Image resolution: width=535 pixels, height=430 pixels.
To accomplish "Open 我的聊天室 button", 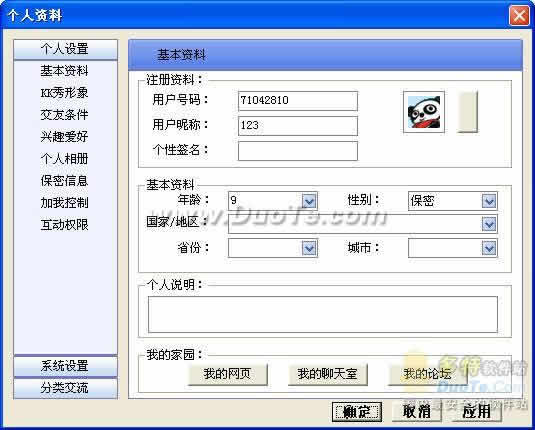I will (328, 374).
